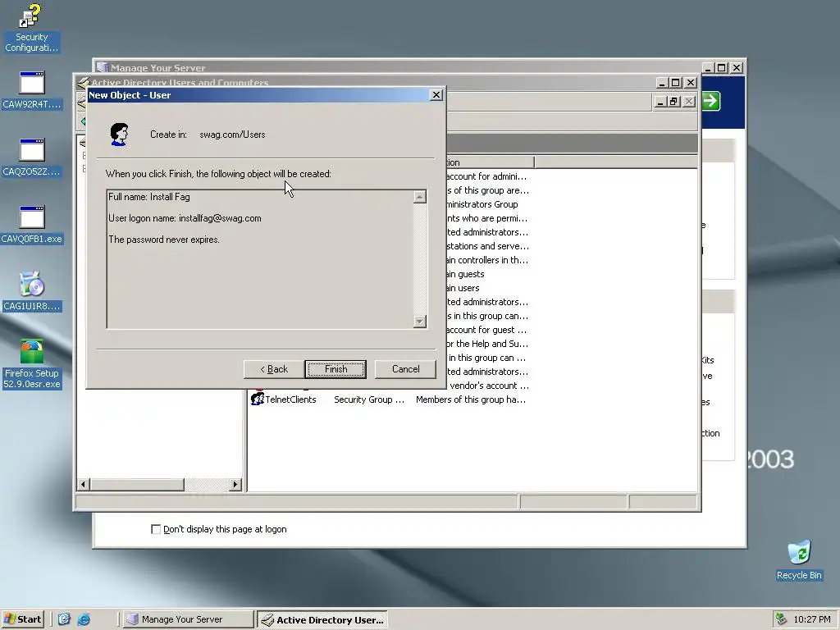Click summary scrollbar down arrow
840x630 pixels.
(420, 322)
